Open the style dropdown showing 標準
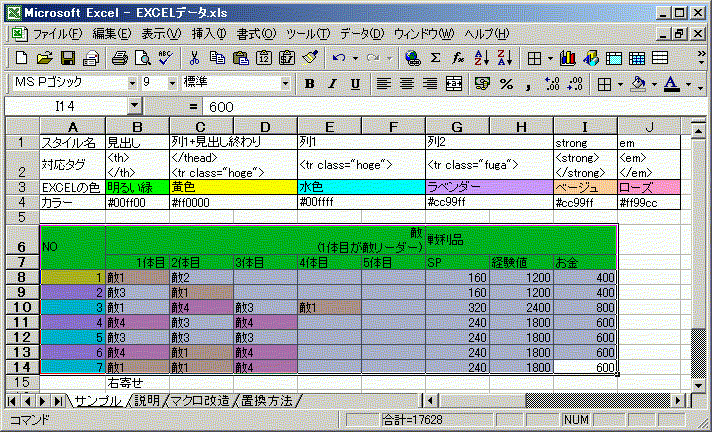 (x=285, y=84)
